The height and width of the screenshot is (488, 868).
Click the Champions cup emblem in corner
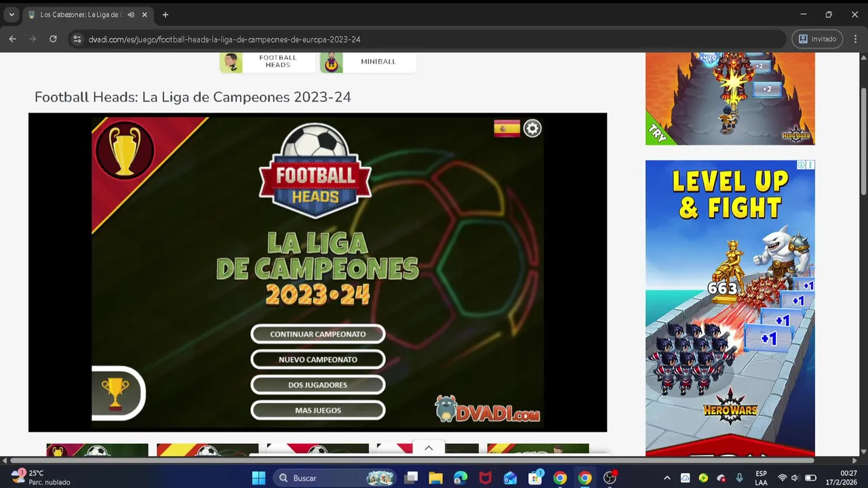point(125,150)
